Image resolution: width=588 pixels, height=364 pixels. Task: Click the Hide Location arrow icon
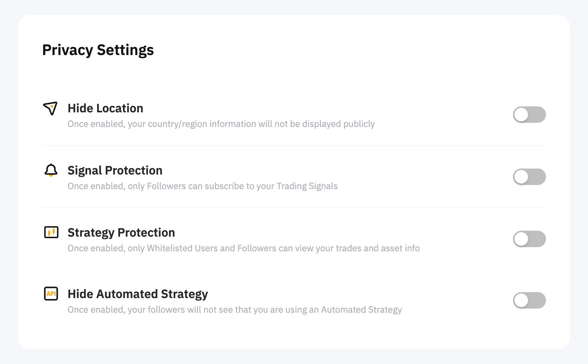50,108
